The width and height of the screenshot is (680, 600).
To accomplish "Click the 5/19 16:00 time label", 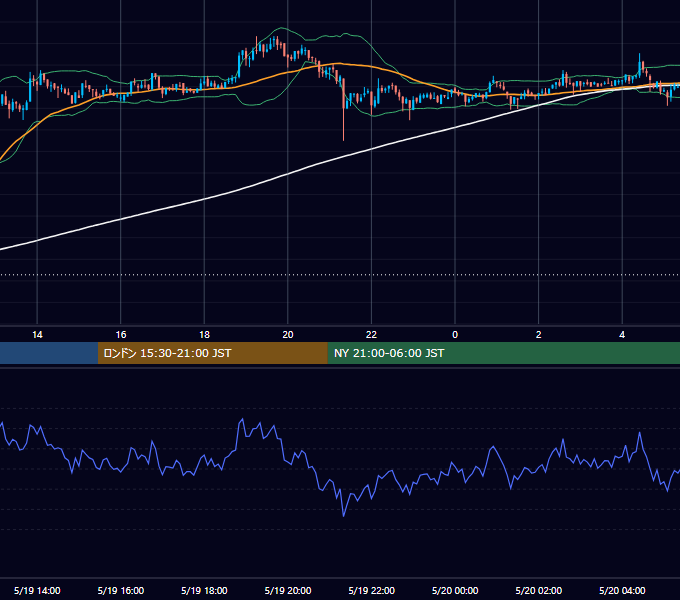I will coord(121,590).
